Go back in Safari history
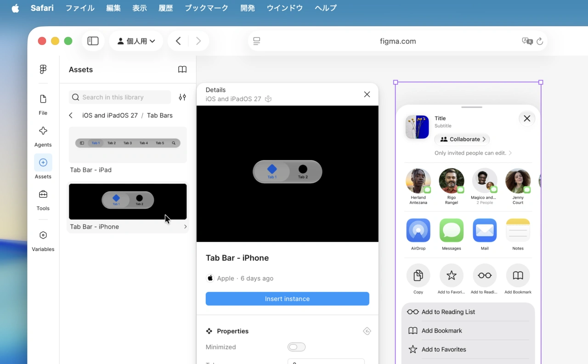The width and height of the screenshot is (588, 364). point(178,41)
